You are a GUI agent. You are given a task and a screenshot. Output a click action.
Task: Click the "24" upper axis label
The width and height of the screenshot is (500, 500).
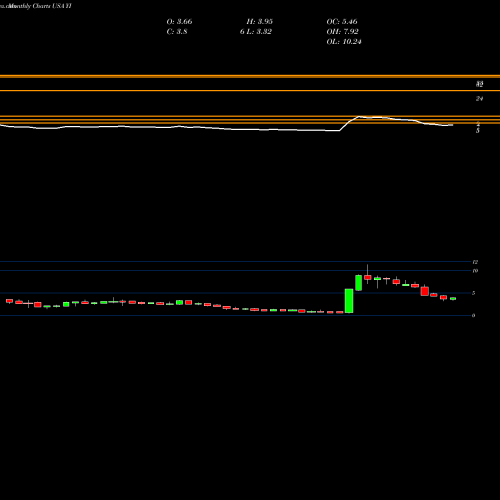point(479,99)
